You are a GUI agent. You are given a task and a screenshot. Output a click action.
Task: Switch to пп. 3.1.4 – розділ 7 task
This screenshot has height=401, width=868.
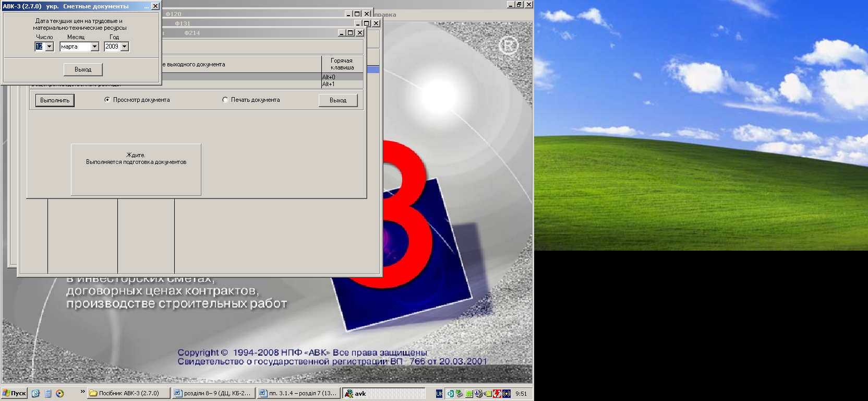pyautogui.click(x=299, y=394)
